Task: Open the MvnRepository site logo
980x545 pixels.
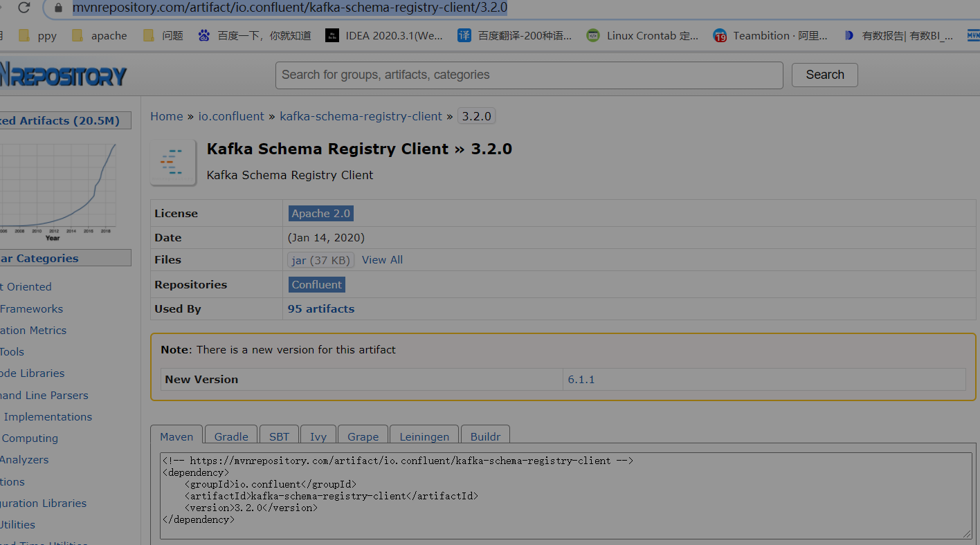Action: (x=62, y=75)
